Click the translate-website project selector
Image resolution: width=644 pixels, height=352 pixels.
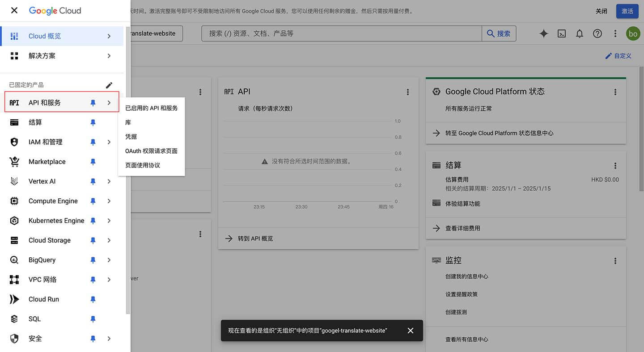point(157,34)
